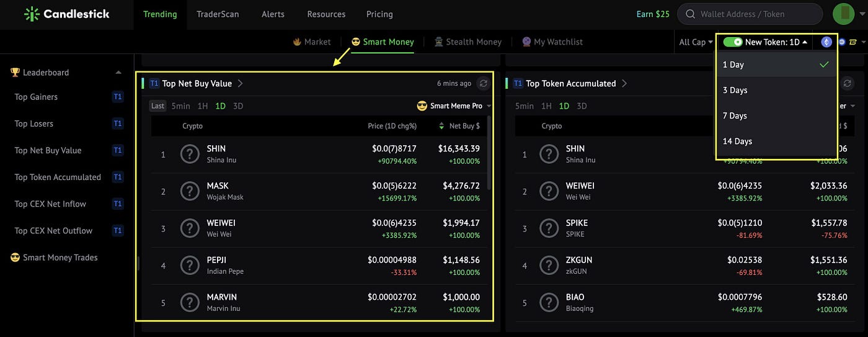
Task: Open the All Cap dropdown
Action: tap(696, 42)
